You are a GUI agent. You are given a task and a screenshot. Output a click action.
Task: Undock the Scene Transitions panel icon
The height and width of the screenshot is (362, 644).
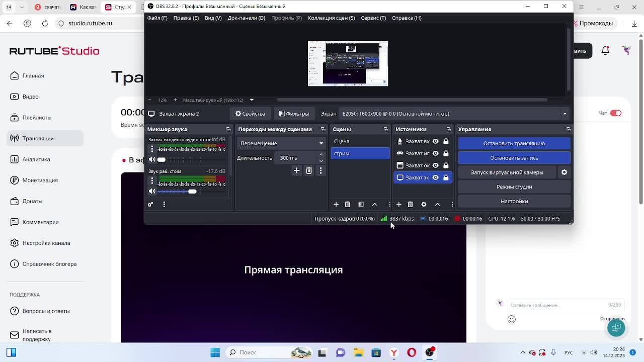(x=323, y=129)
